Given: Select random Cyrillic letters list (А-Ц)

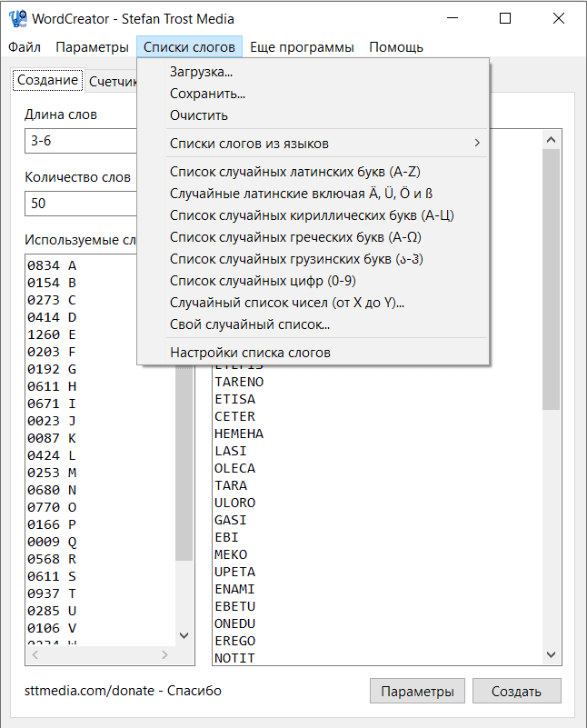Looking at the screenshot, I should point(313,215).
